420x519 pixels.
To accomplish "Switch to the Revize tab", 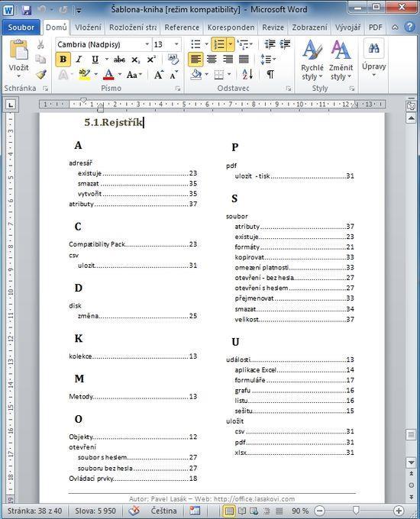I will (x=273, y=27).
